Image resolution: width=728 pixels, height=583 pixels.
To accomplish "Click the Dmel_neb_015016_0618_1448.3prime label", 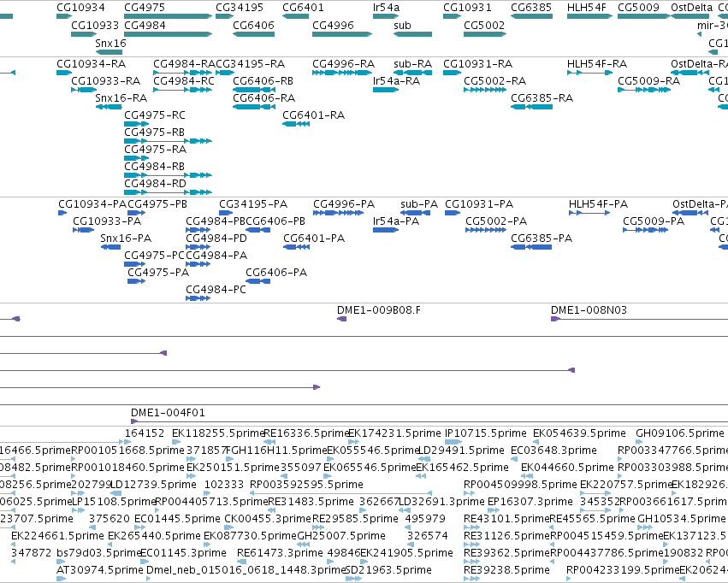I will pyautogui.click(x=246, y=570).
